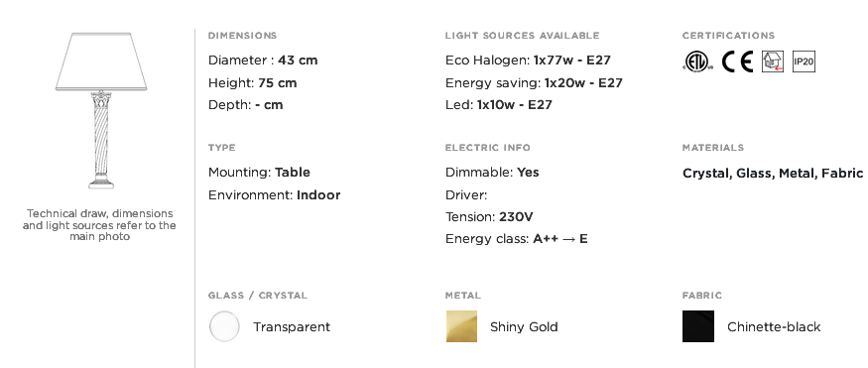Screen dimensions: 868x368
Task: Click the Led 1x10w - E27 entry
Action: click(x=498, y=105)
